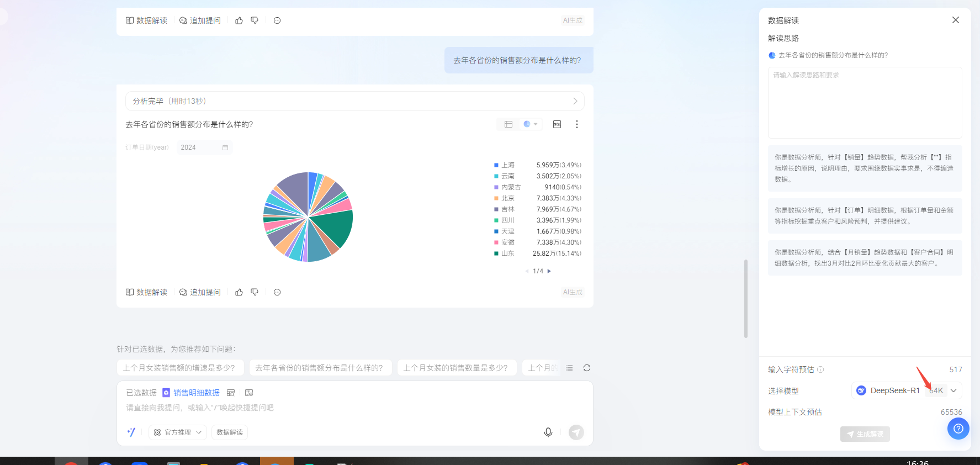This screenshot has width=980, height=465.
Task: Like the pie chart answer with thumbs-up
Action: click(x=239, y=292)
